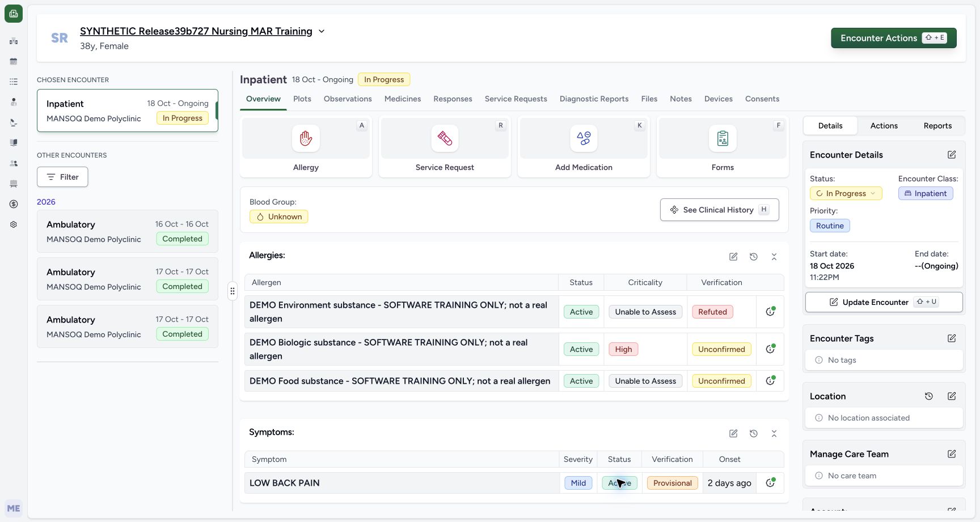This screenshot has width=980, height=522.
Task: Switch to the Reports tab in the side panel
Action: 937,126
